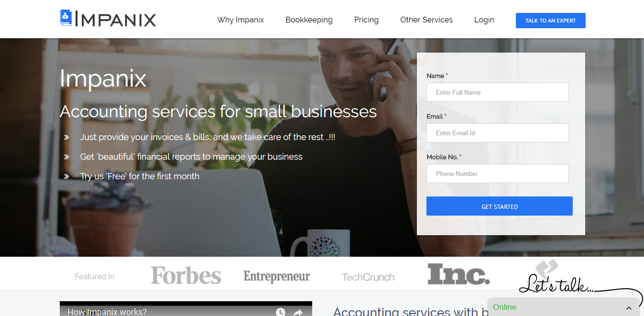Click the video watch later clock icon
Screen dimensions: 644x316
[281, 312]
